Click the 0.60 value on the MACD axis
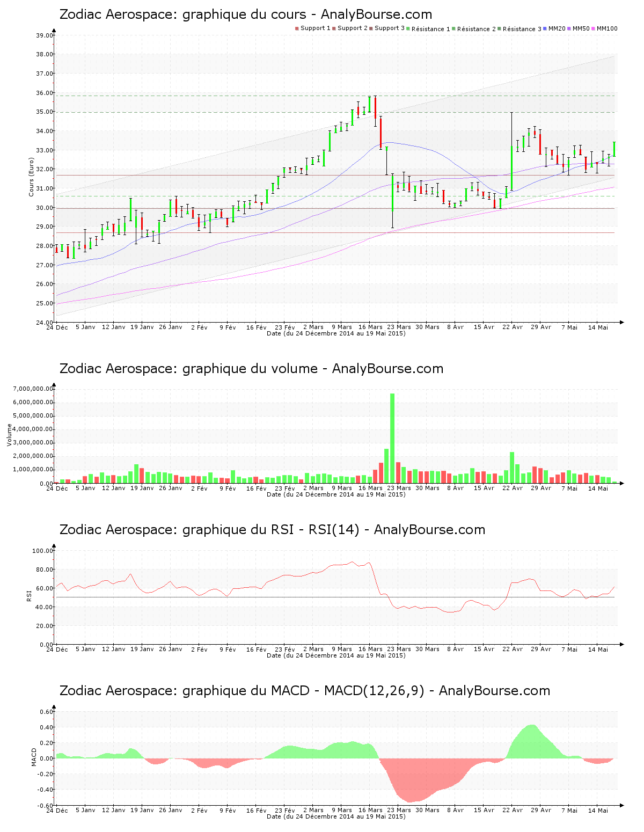The width and height of the screenshot is (644, 832). click(47, 712)
